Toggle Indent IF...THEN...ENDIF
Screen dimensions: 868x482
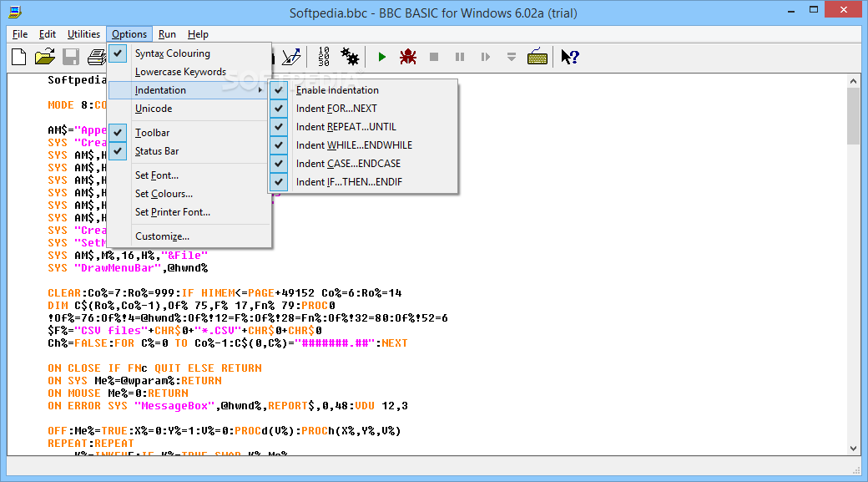pyautogui.click(x=363, y=181)
